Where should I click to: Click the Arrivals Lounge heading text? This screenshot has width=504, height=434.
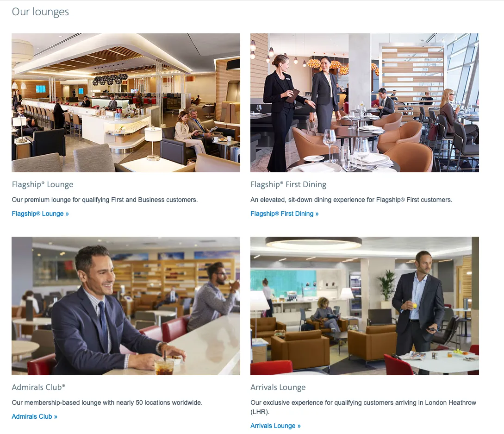pyautogui.click(x=278, y=387)
